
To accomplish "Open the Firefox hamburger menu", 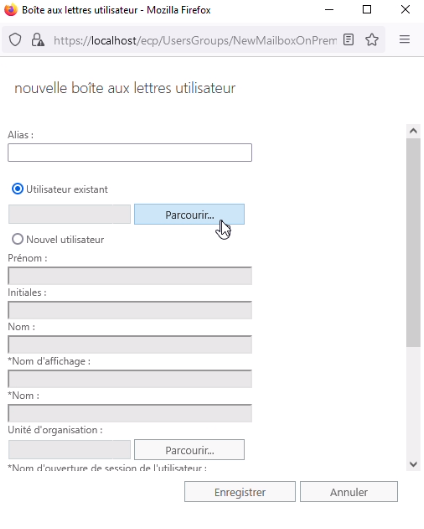I will [404, 39].
